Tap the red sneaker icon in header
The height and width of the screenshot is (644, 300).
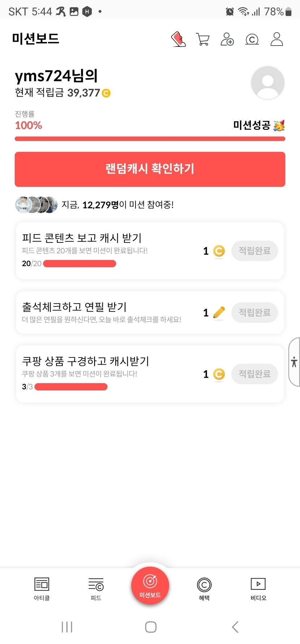pos(178,39)
